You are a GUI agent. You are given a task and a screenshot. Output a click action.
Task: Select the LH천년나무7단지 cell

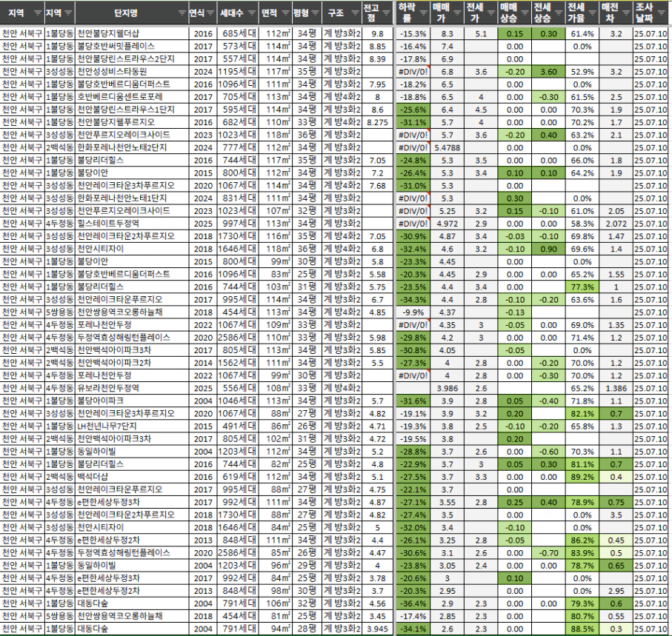pos(132,426)
